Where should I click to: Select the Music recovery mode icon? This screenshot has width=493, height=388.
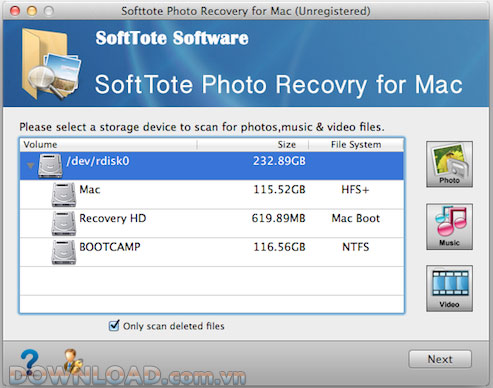click(x=449, y=227)
